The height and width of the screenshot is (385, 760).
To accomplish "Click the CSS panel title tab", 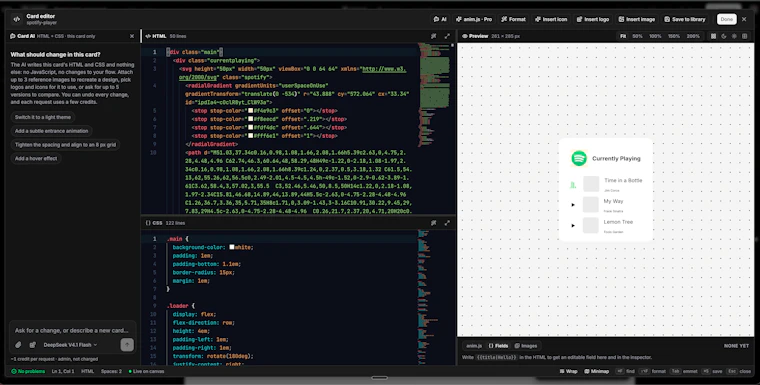I will click(x=154, y=223).
